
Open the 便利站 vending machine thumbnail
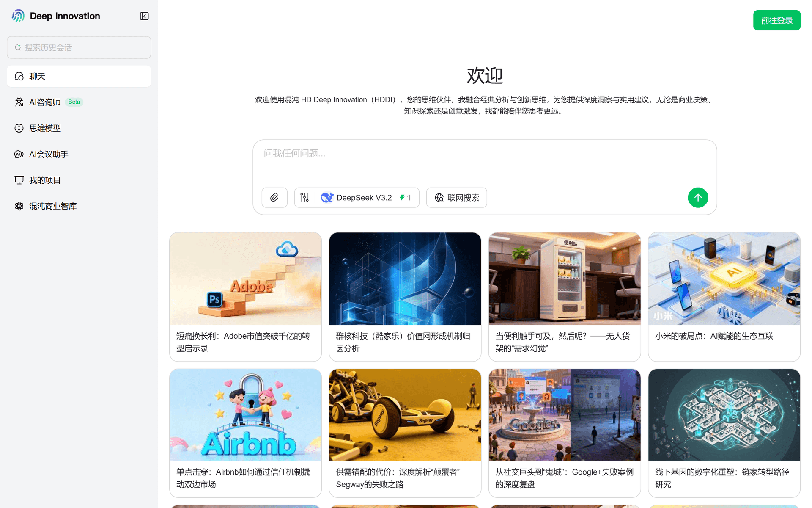565,279
